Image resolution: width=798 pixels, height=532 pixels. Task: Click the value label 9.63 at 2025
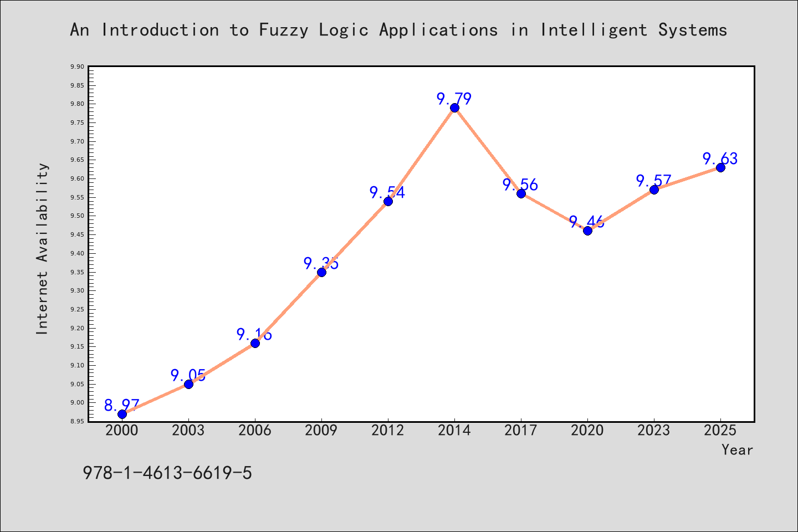tap(720, 159)
